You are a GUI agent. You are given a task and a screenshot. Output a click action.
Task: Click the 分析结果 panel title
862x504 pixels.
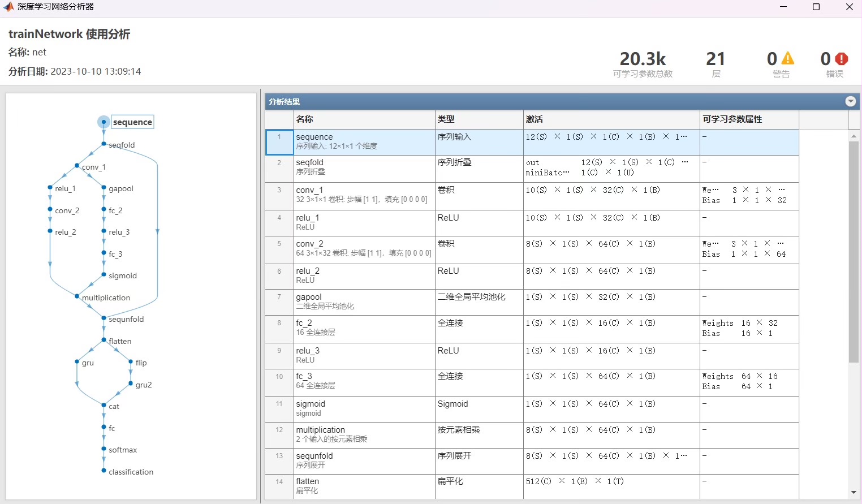pos(285,102)
